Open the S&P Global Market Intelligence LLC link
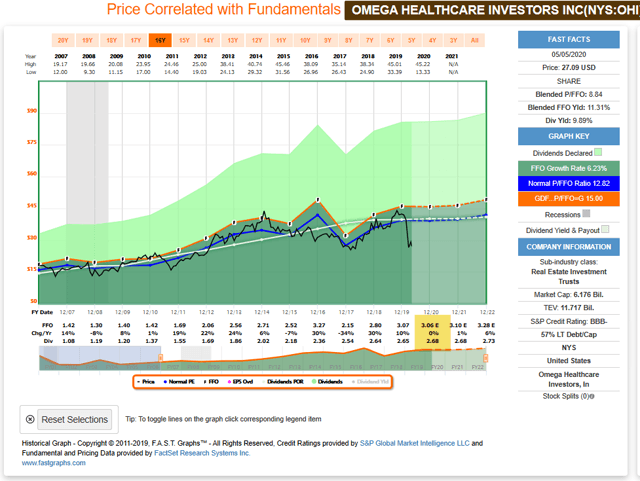 tap(415, 443)
